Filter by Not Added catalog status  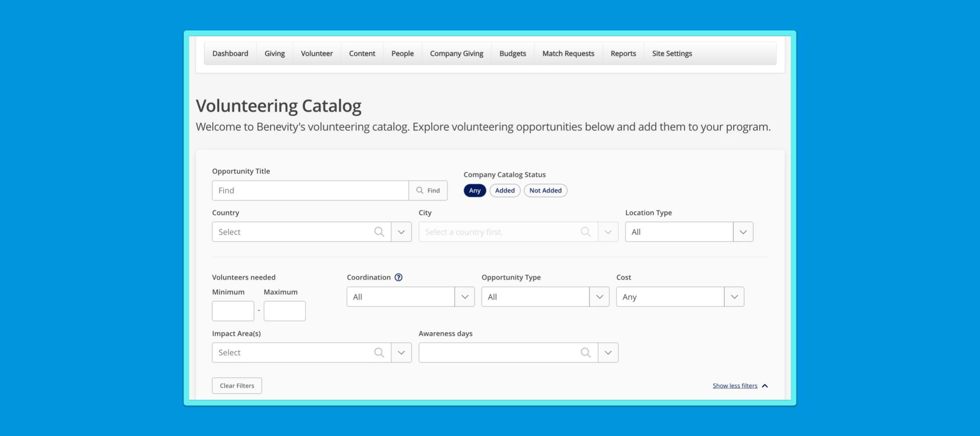pyautogui.click(x=545, y=190)
